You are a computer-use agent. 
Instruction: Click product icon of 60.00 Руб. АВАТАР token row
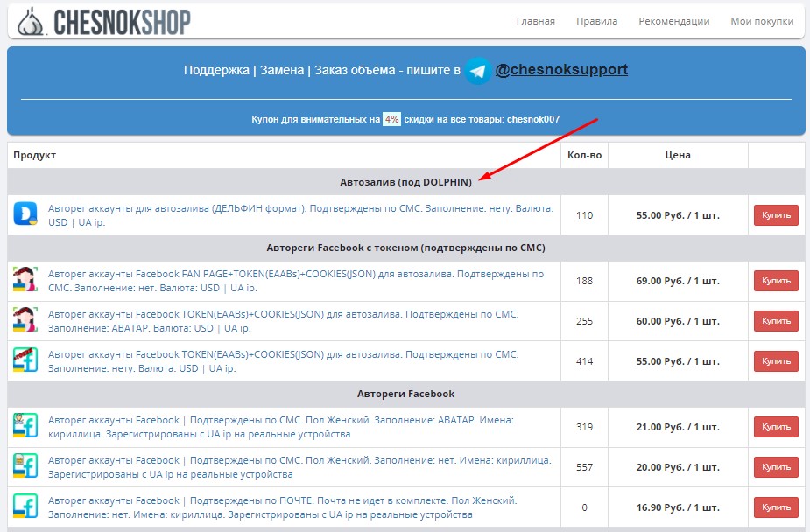click(25, 320)
